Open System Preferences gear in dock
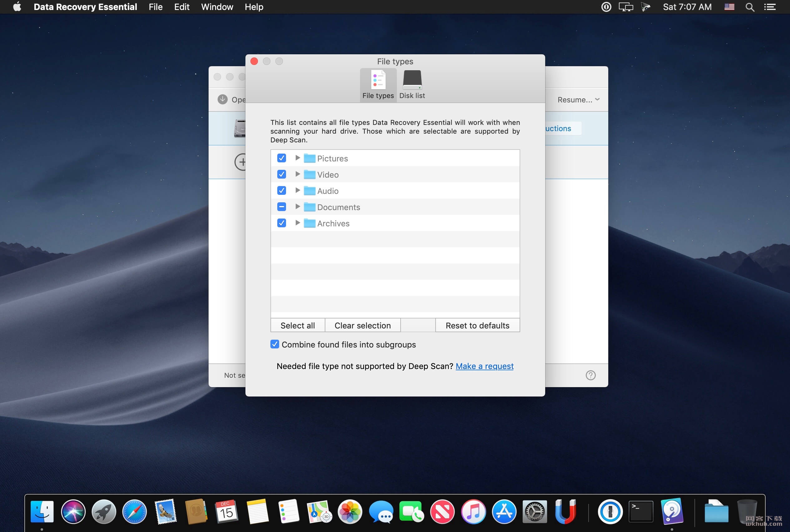This screenshot has width=790, height=532. tap(535, 512)
